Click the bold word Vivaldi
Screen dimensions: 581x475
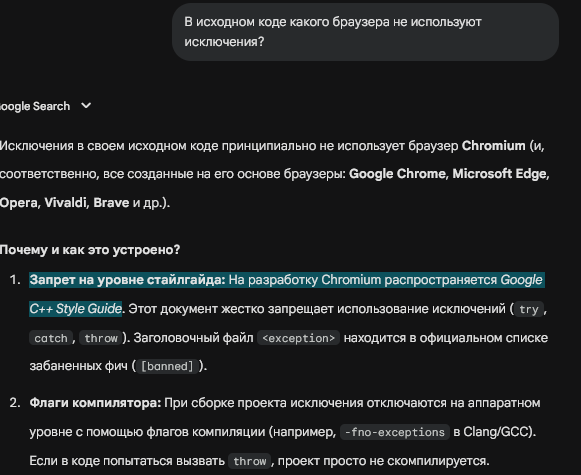click(65, 203)
